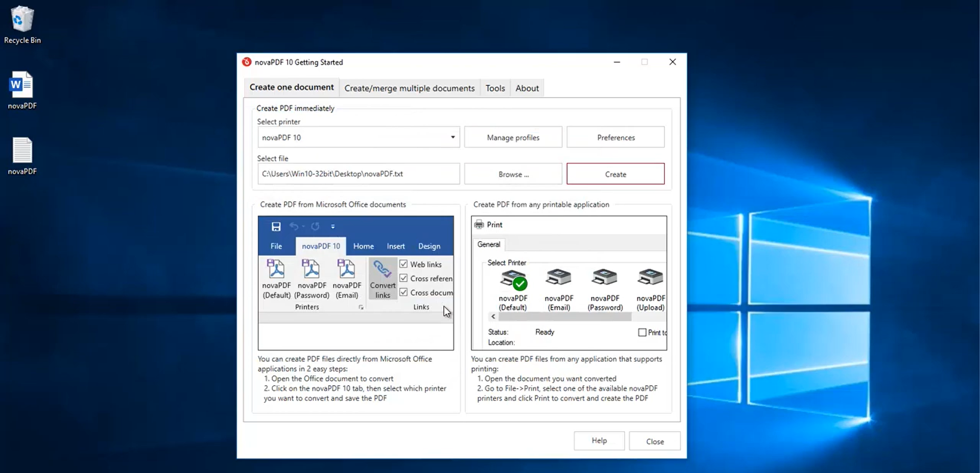Select novaPDF (Email) printer in Print preview
980x473 pixels.
pyautogui.click(x=559, y=290)
